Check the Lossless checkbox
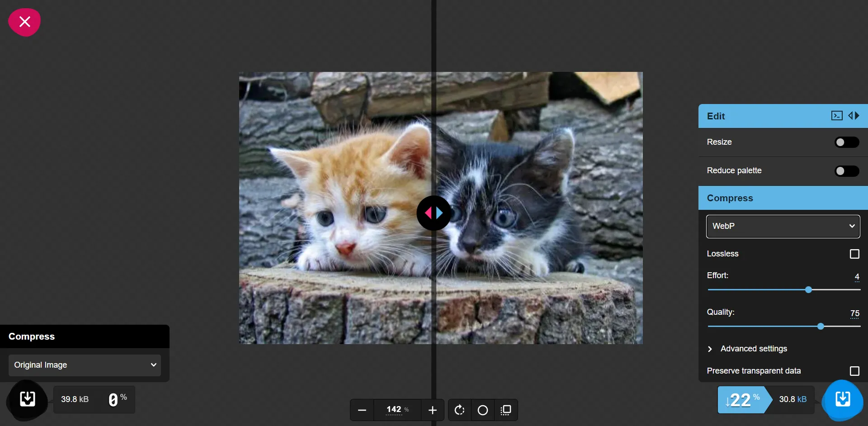The image size is (868, 426). coord(854,254)
